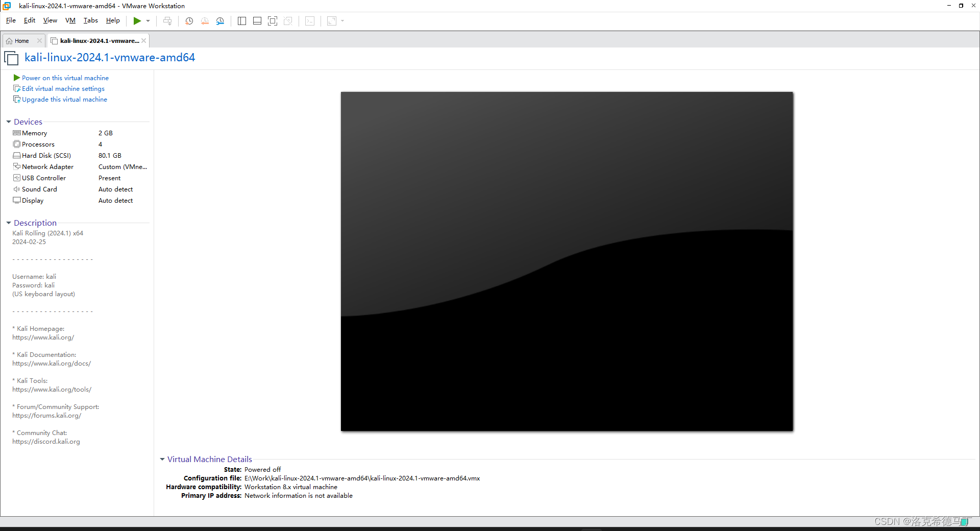
Task: Click the 80.1 GB disk value
Action: [110, 156]
